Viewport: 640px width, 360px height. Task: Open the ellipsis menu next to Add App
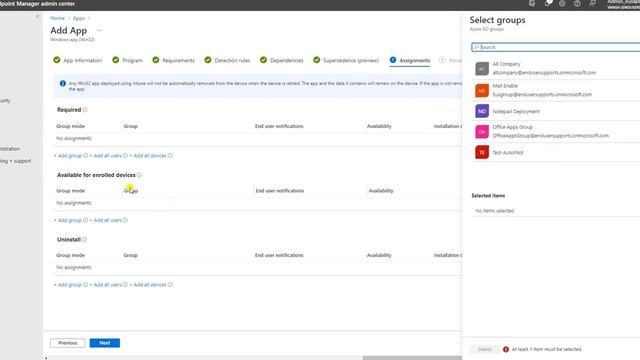coord(99,30)
